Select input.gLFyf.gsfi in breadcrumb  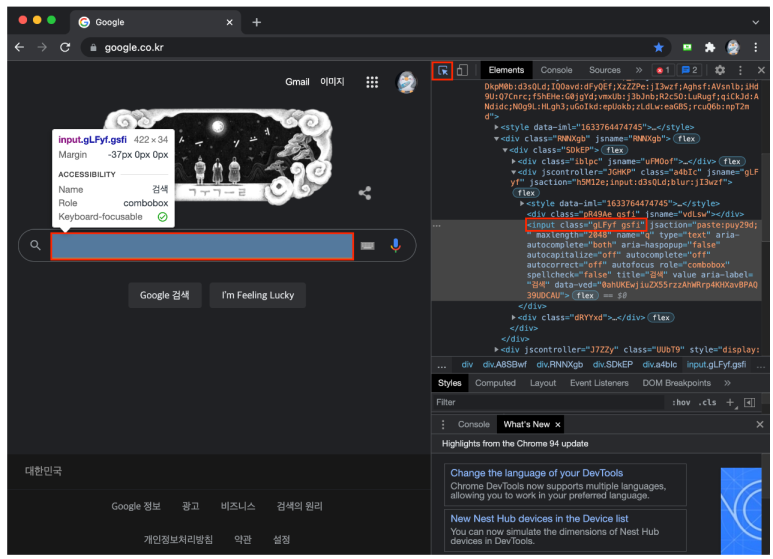tap(716, 365)
